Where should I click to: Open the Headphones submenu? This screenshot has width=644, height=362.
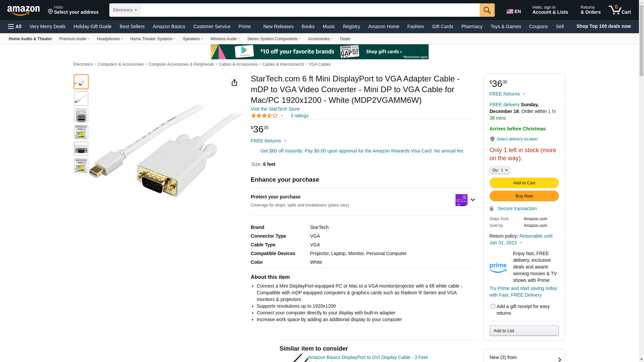[110, 39]
